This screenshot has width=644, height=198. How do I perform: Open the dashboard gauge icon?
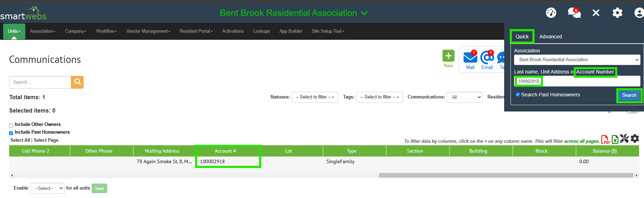(x=551, y=13)
